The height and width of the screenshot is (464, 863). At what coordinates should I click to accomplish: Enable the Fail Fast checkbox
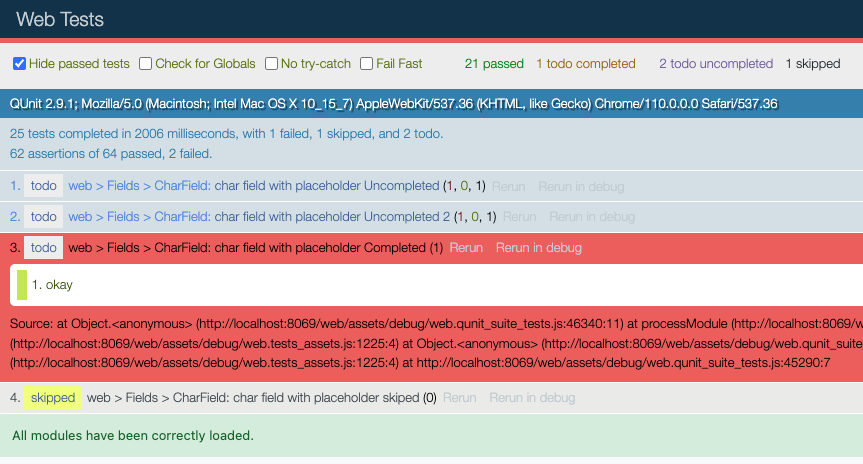367,64
